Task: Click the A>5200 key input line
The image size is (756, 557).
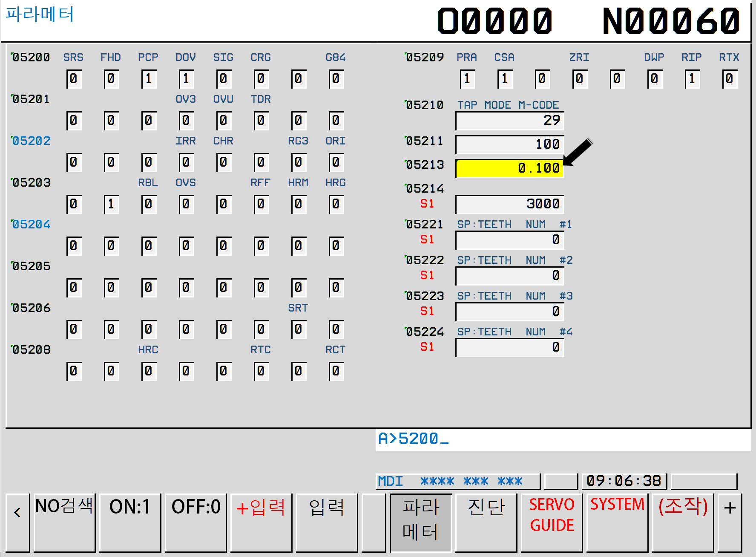Action: (563, 439)
